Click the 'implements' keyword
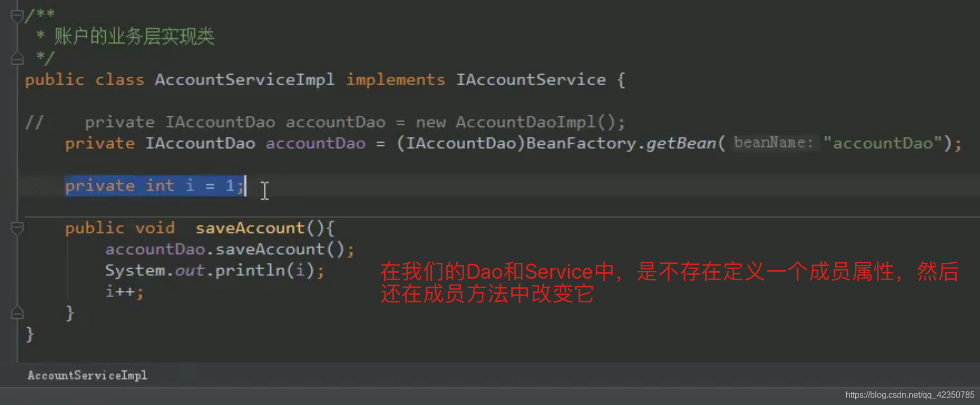The image size is (980, 405). coord(395,80)
